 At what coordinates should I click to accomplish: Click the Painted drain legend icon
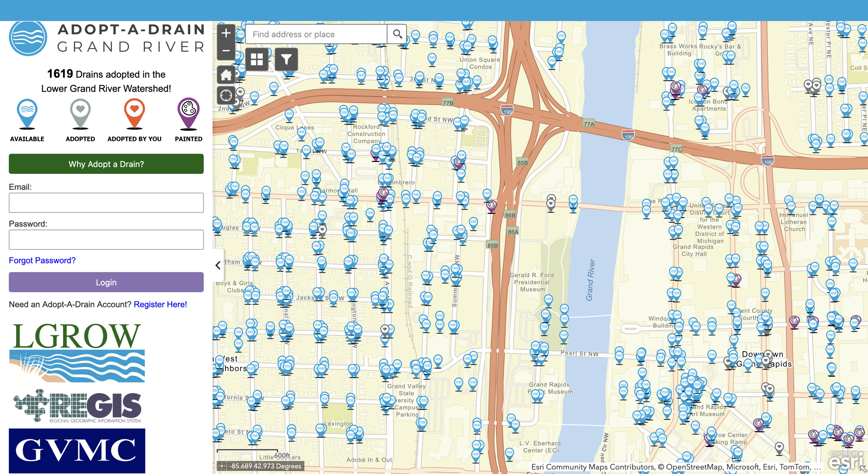[x=189, y=114]
